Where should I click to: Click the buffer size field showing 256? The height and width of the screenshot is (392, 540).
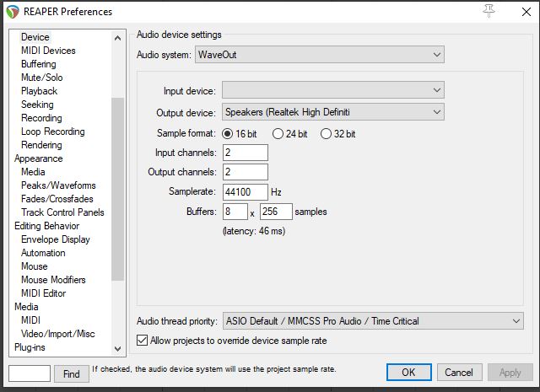[276, 212]
